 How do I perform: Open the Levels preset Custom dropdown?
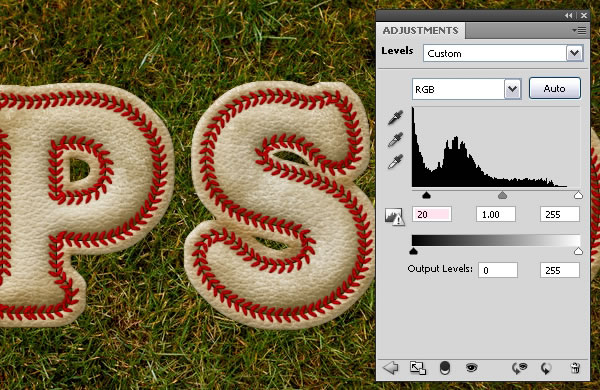pos(503,53)
